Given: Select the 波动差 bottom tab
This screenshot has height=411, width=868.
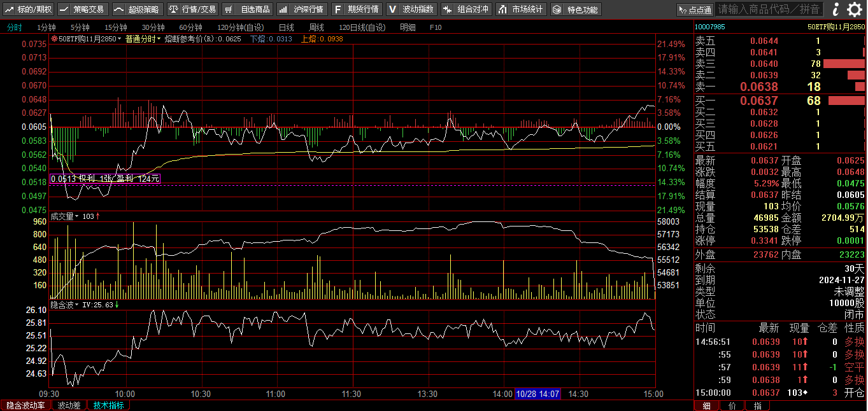Looking at the screenshot, I should (x=69, y=405).
